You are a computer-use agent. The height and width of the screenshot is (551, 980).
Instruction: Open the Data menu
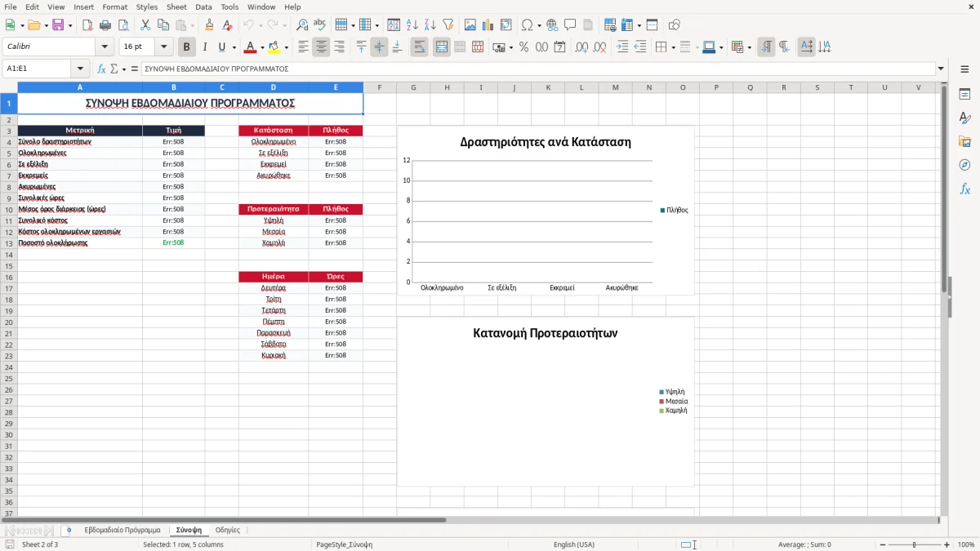click(x=203, y=7)
